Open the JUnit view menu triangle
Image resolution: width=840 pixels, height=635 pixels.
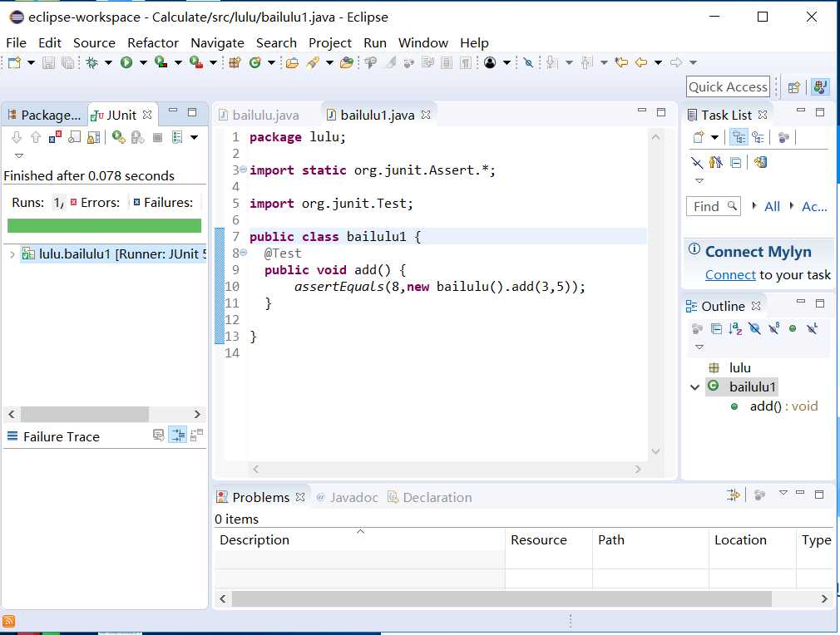(19, 155)
